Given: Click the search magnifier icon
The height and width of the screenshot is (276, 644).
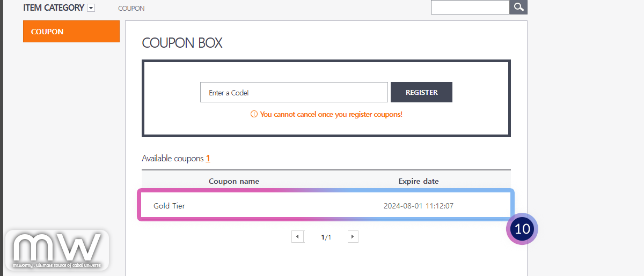Looking at the screenshot, I should 518,7.
